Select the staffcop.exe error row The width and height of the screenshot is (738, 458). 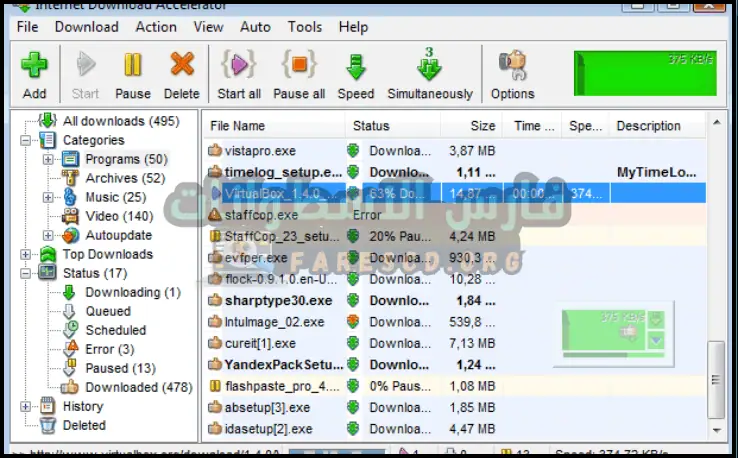click(261, 214)
